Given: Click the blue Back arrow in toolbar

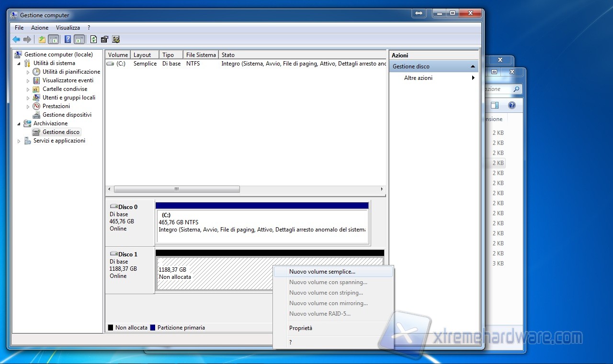Looking at the screenshot, I should click(16, 40).
